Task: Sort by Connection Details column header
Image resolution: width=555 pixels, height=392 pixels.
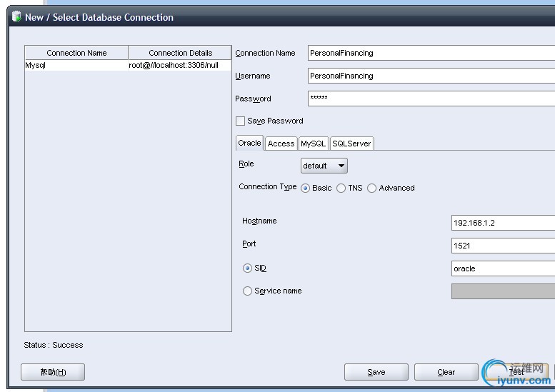Action: point(180,53)
